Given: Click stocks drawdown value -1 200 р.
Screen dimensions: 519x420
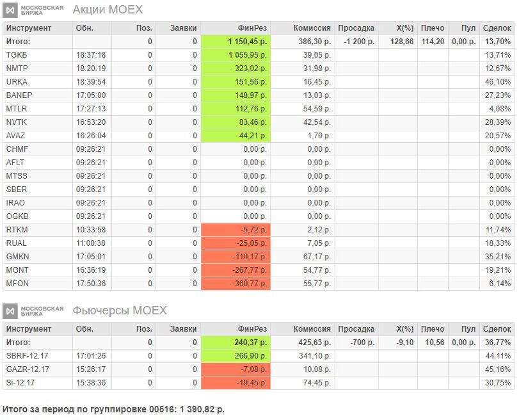Looking at the screenshot, I should click(359, 42).
